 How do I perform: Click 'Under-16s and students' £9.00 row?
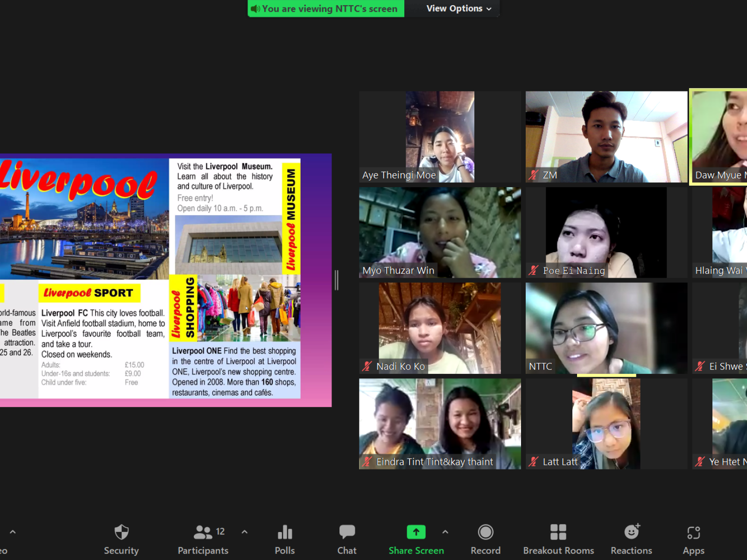91,374
